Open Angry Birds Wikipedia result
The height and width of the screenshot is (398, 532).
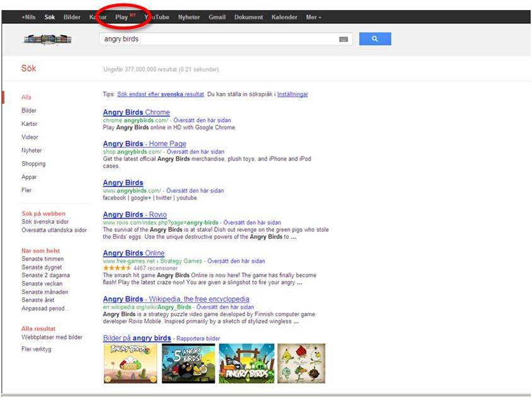click(176, 299)
